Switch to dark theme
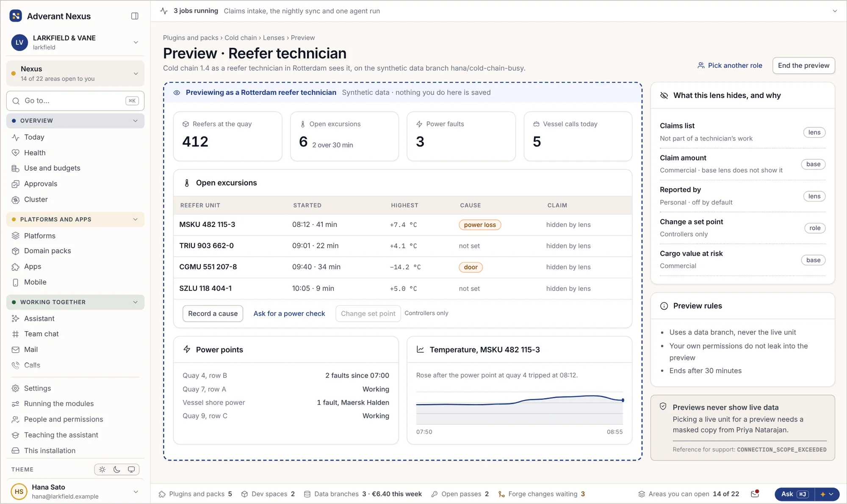The height and width of the screenshot is (504, 847). coord(117,469)
